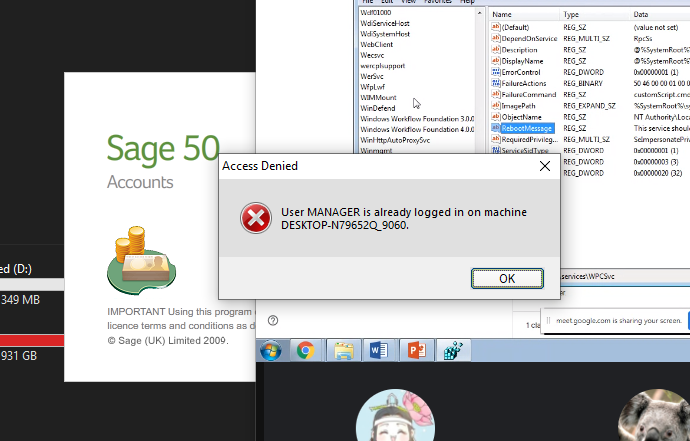
Task: Select the Wdf01000 registry key
Action: pyautogui.click(x=376, y=13)
